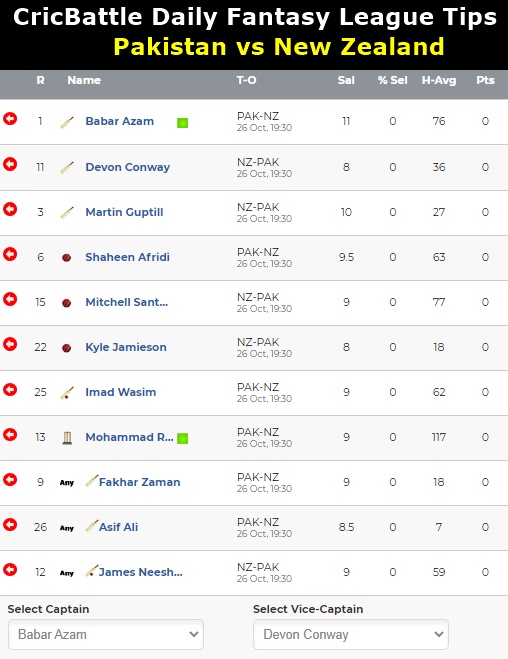
Task: Click the green square indicator beside Babar Azam
Action: click(182, 123)
